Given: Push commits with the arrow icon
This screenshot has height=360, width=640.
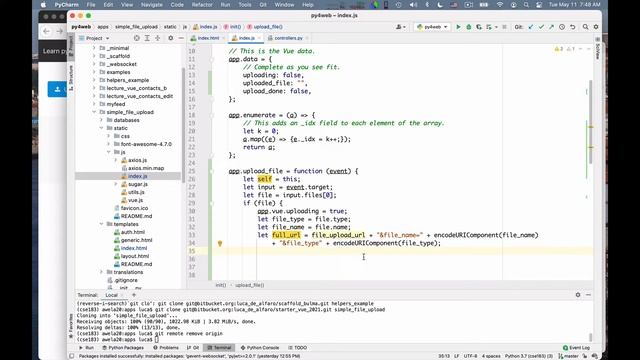Looking at the screenshot, I should pyautogui.click(x=551, y=27).
